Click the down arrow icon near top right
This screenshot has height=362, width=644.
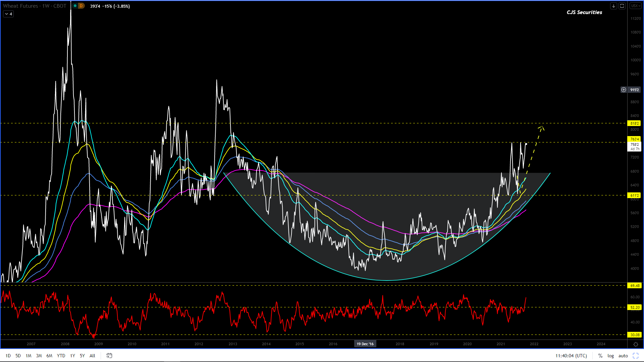[613, 6]
